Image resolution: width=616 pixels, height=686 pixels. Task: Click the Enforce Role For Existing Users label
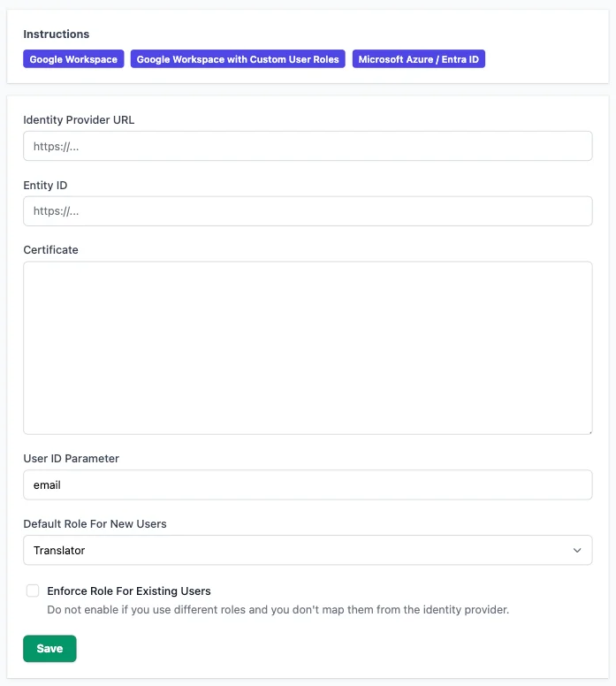129,591
